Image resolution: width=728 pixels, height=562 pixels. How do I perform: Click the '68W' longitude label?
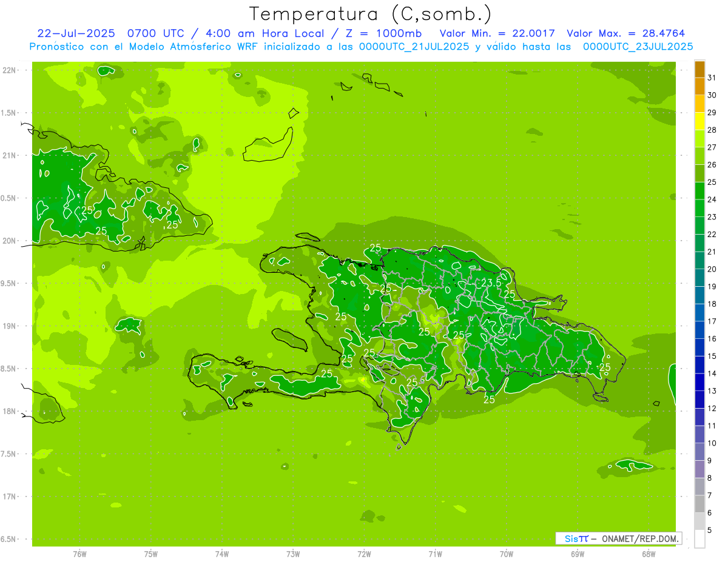[649, 554]
